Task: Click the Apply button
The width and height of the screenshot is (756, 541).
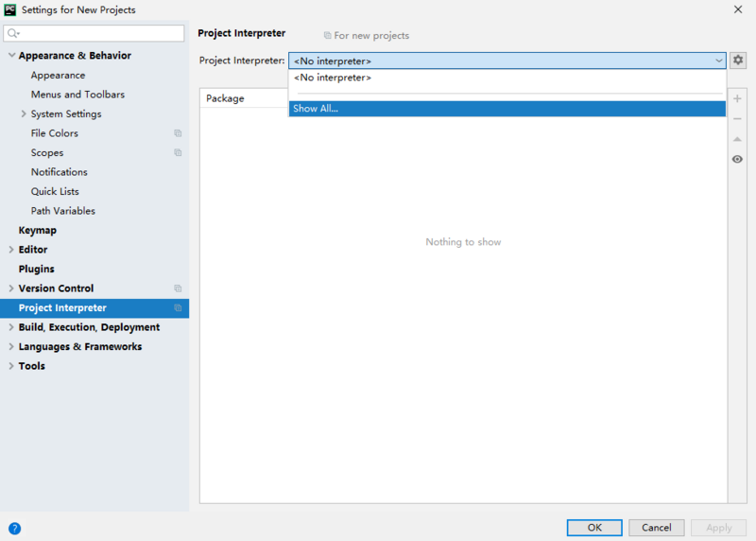Action: pos(718,528)
